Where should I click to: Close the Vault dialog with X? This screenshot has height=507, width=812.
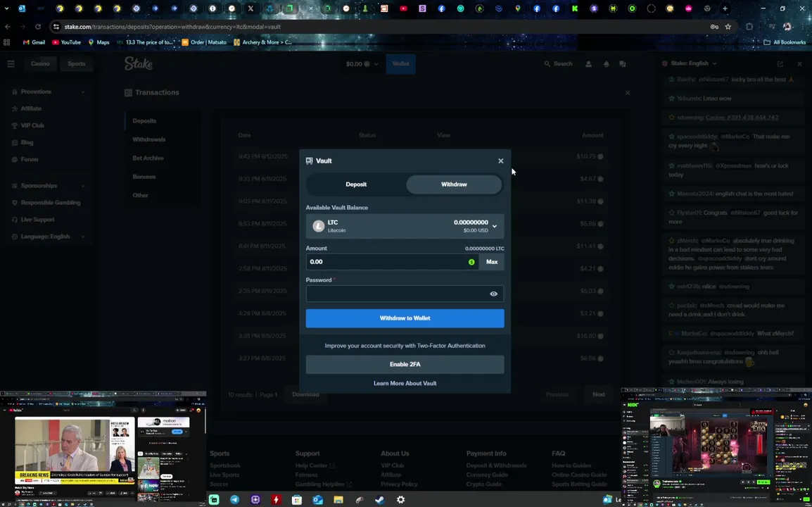pyautogui.click(x=501, y=161)
